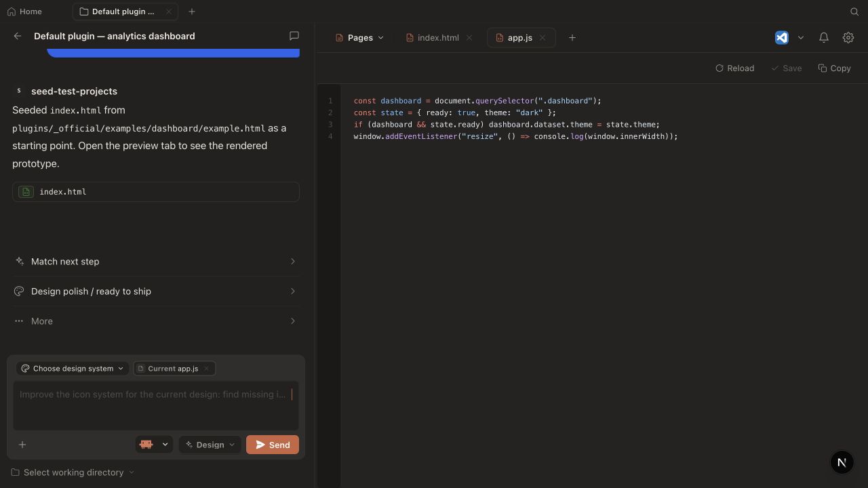Choose Design polish / ready to ship

(156, 291)
